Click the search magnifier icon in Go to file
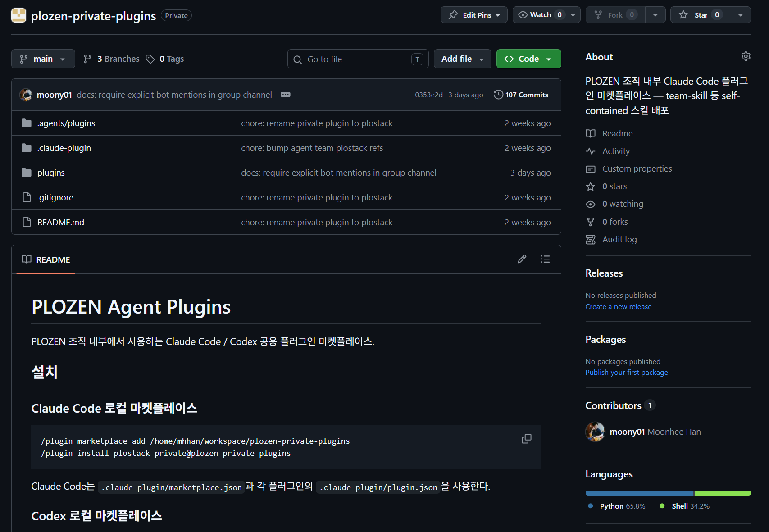 [x=297, y=59]
